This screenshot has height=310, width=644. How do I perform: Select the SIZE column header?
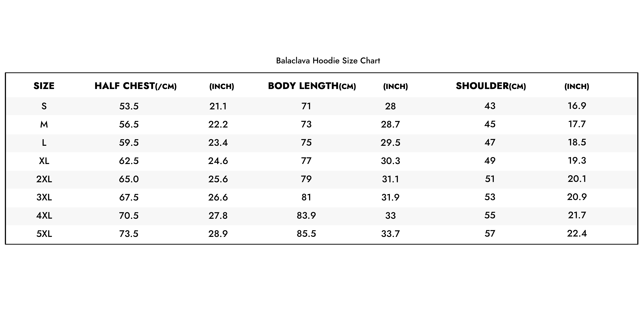click(44, 86)
